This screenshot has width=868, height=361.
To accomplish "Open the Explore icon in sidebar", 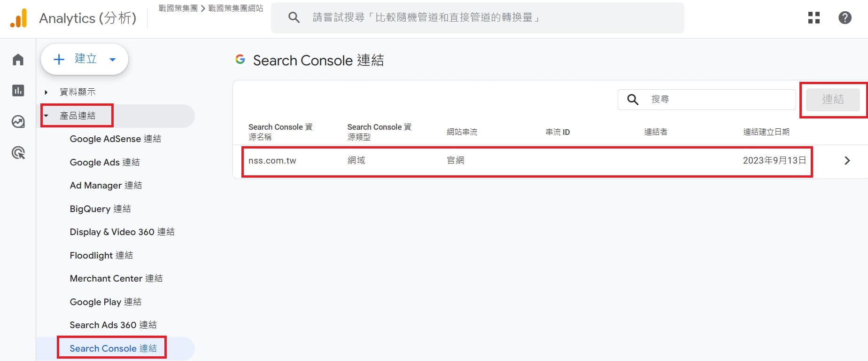I will pyautogui.click(x=18, y=122).
